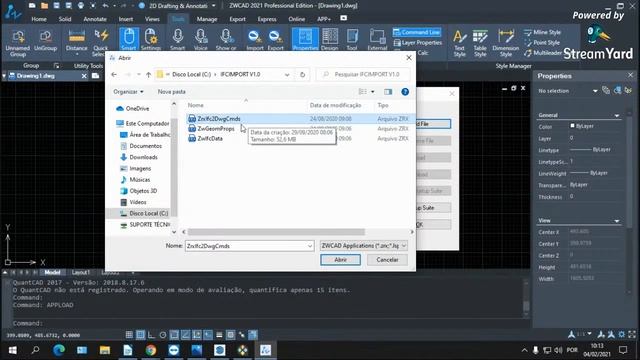Switch to the Annotate ribbon tab

(95, 19)
